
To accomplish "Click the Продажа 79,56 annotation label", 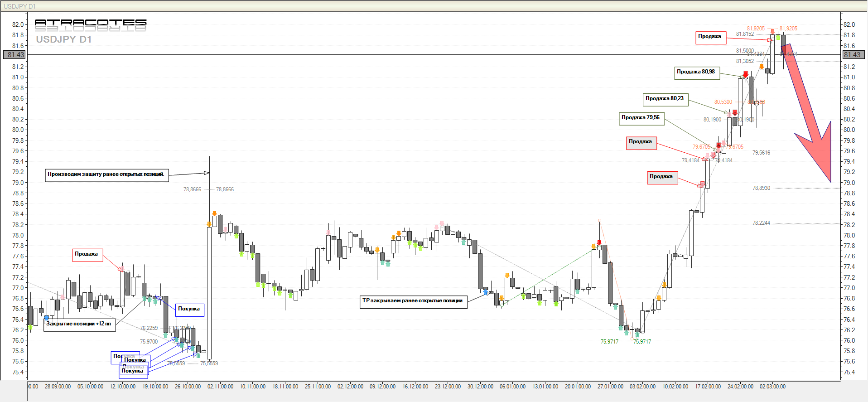I will point(641,118).
